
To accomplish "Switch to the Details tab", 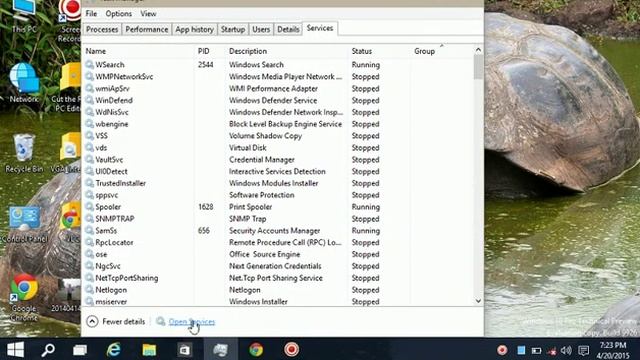I will coord(288,29).
